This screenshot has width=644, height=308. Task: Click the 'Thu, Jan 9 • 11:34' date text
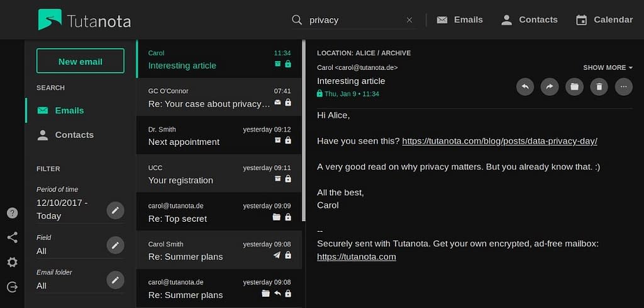coord(352,94)
